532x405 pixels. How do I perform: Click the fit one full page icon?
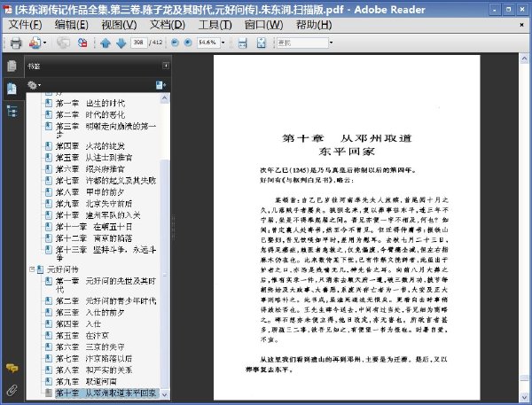click(x=261, y=43)
